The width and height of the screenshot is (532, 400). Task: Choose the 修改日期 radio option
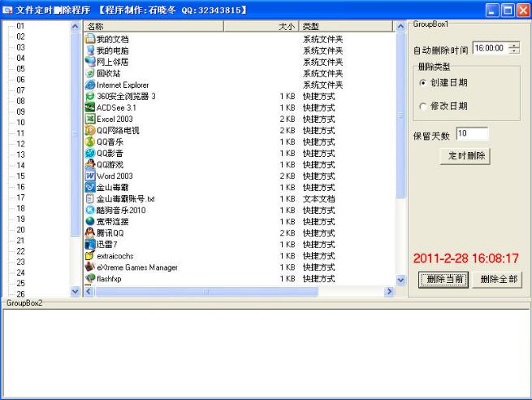pyautogui.click(x=422, y=107)
